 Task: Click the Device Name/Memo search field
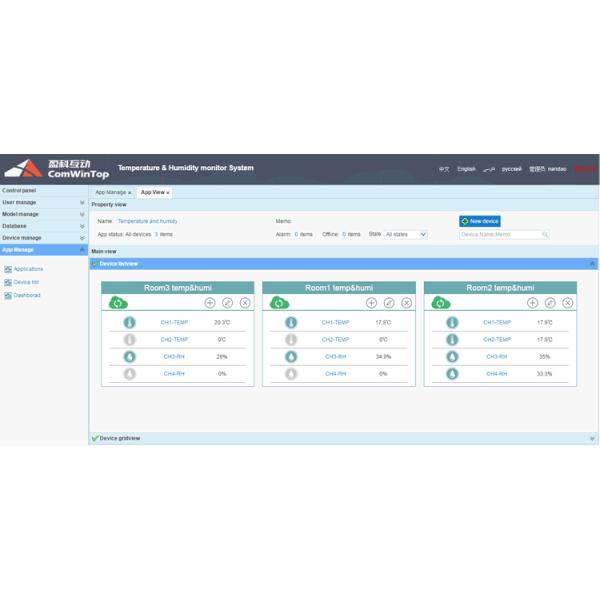tap(500, 234)
